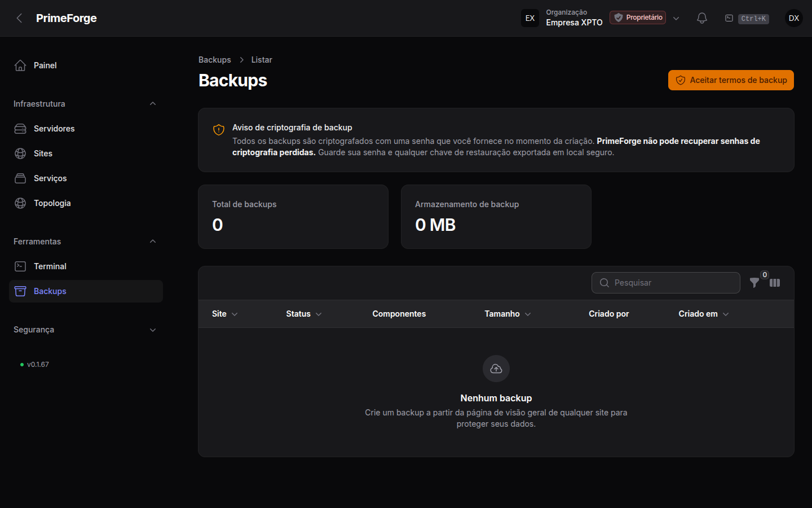Click the Aviso de criptografia de backup title

click(x=292, y=128)
